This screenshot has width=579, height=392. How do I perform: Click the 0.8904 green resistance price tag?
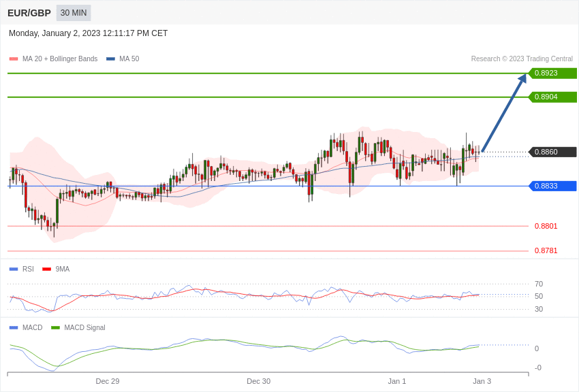pyautogui.click(x=552, y=97)
